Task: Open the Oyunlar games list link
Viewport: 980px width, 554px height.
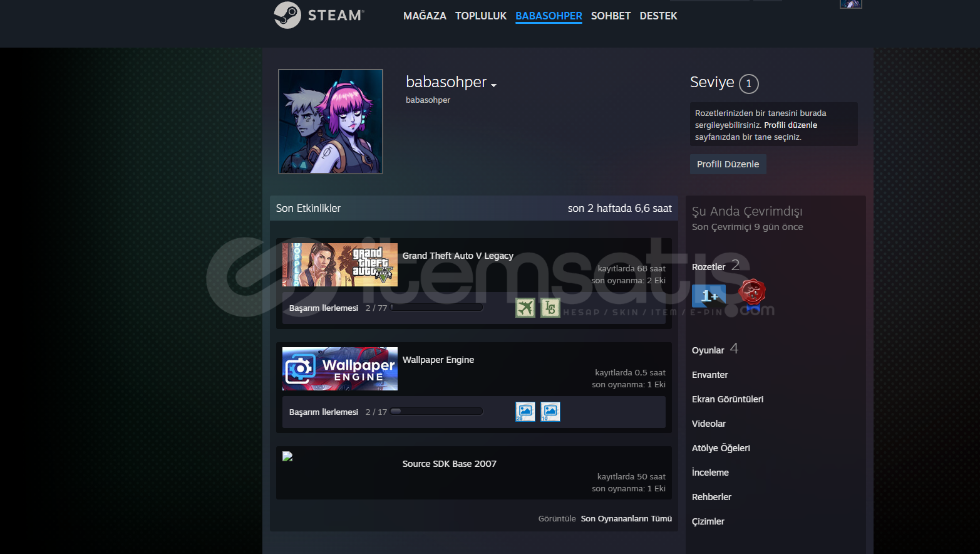Action: click(x=708, y=350)
